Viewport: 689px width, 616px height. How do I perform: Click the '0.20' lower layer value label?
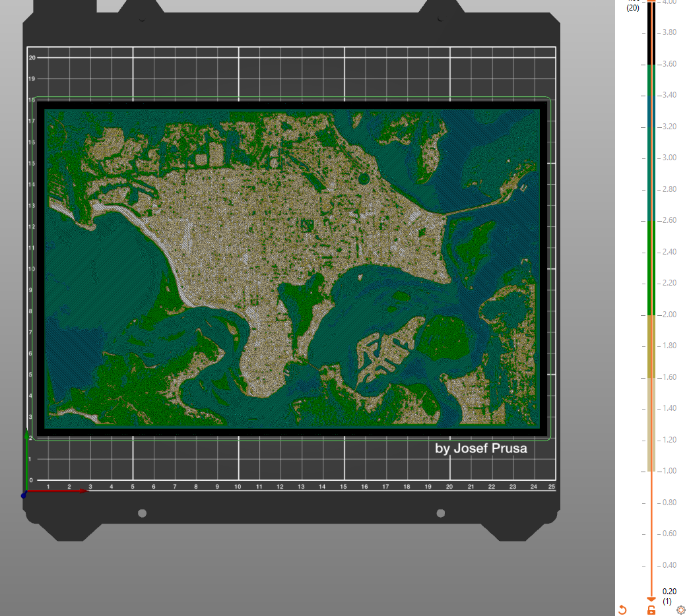click(x=669, y=592)
